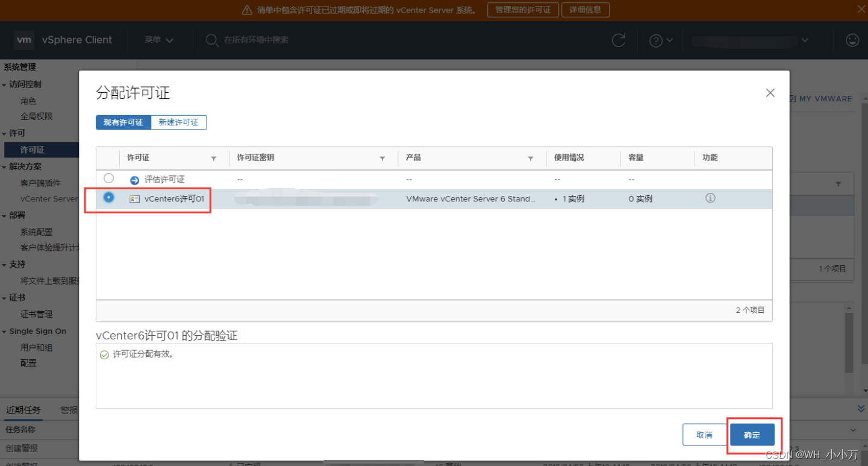Open 客户体验提升计划 in the sidebar

(49, 248)
